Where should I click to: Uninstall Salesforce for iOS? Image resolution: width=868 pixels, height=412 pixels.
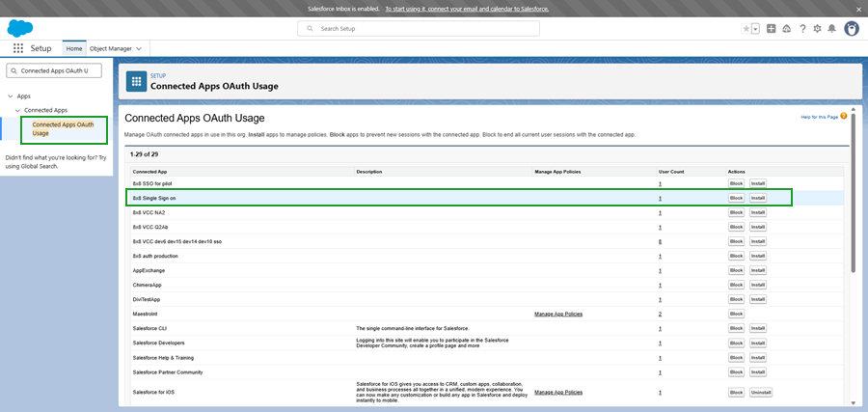coord(760,393)
